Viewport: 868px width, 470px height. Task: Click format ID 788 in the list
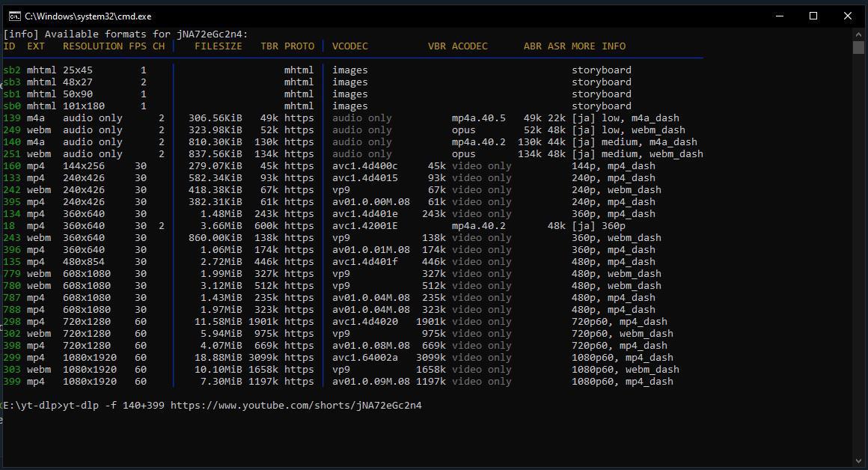tap(12, 310)
